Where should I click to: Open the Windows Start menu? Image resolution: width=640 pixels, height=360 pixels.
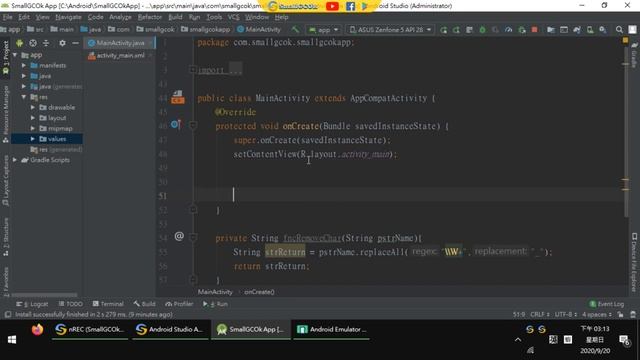click(12, 340)
